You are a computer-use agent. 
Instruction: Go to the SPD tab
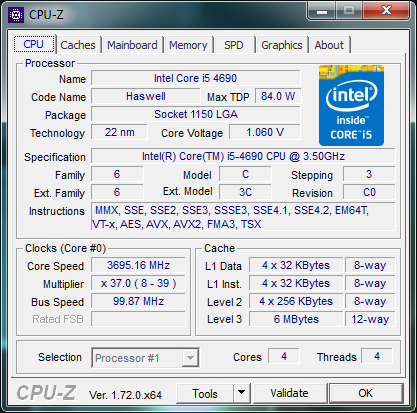234,45
